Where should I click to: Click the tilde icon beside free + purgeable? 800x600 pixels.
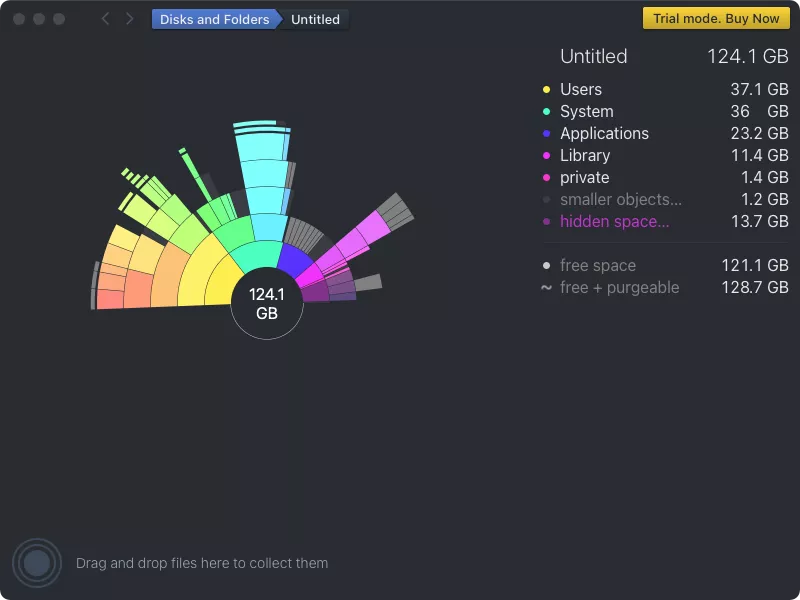point(546,287)
